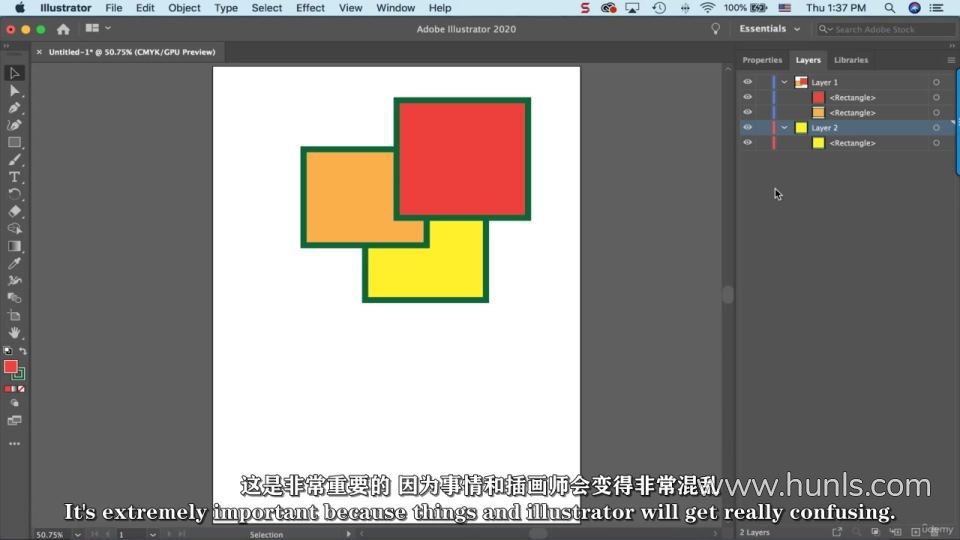
Task: Click the Draw Mode icon
Action: point(14,403)
